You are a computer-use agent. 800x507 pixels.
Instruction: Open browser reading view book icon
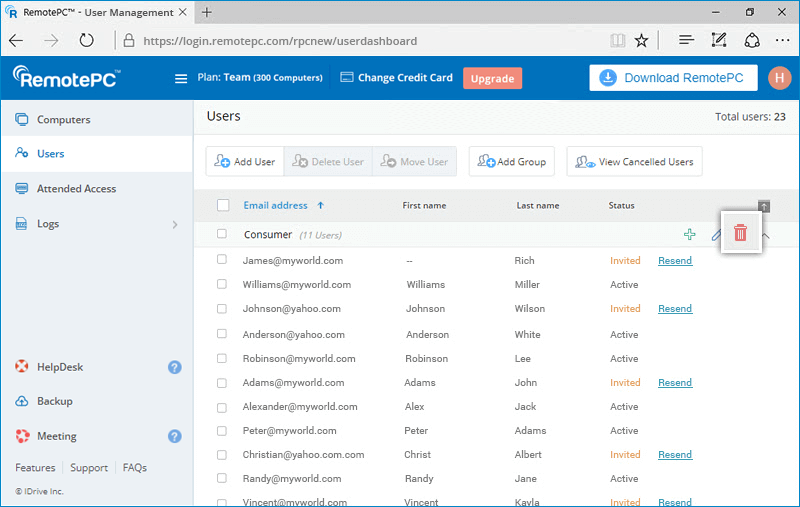pos(617,40)
